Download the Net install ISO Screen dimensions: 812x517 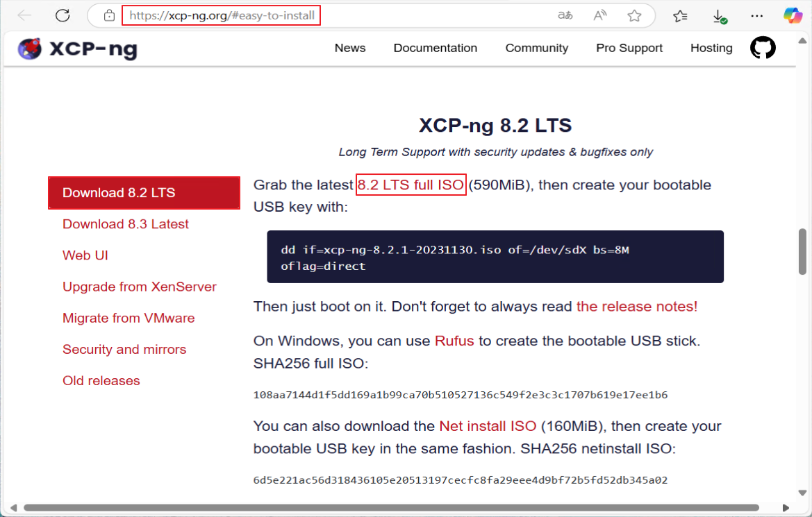(x=488, y=426)
